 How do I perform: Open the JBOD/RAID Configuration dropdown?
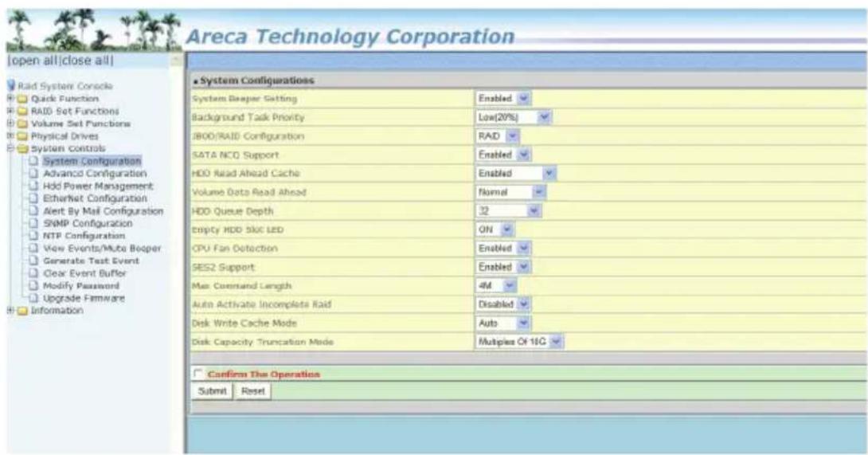pos(498,136)
